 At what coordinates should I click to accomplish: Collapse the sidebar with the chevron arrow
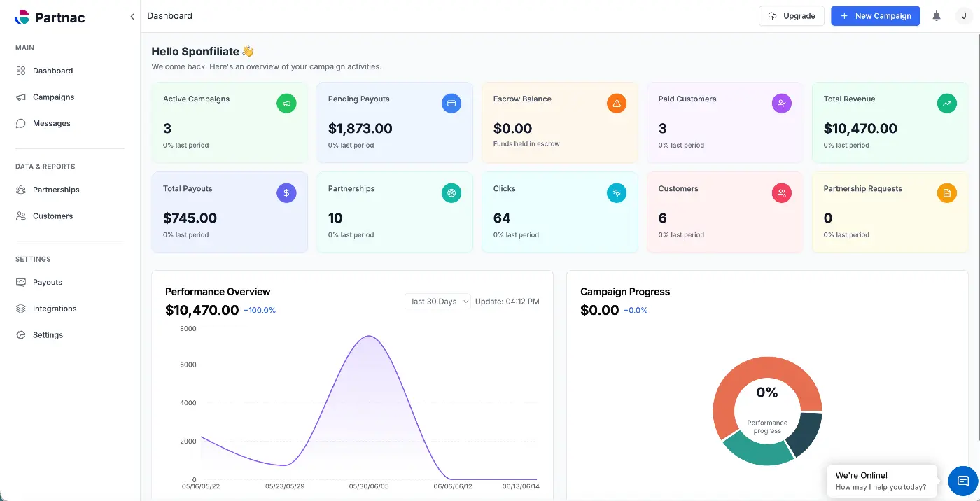[132, 17]
